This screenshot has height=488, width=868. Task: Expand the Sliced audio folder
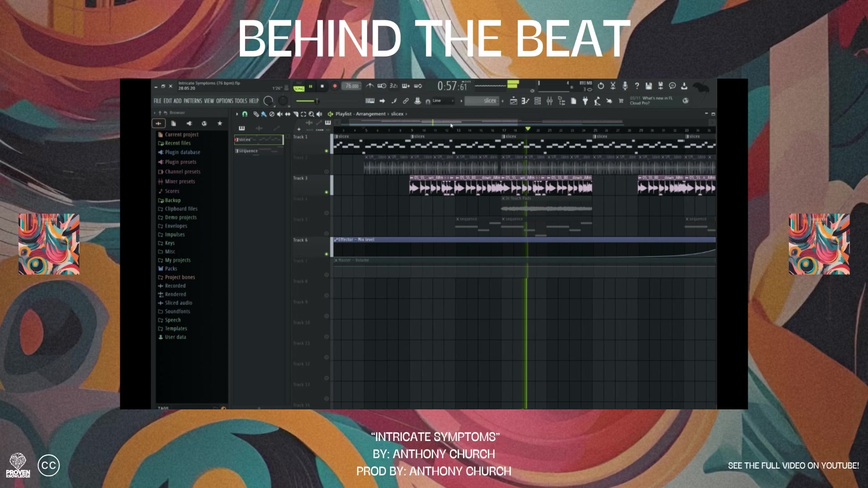[x=175, y=303]
